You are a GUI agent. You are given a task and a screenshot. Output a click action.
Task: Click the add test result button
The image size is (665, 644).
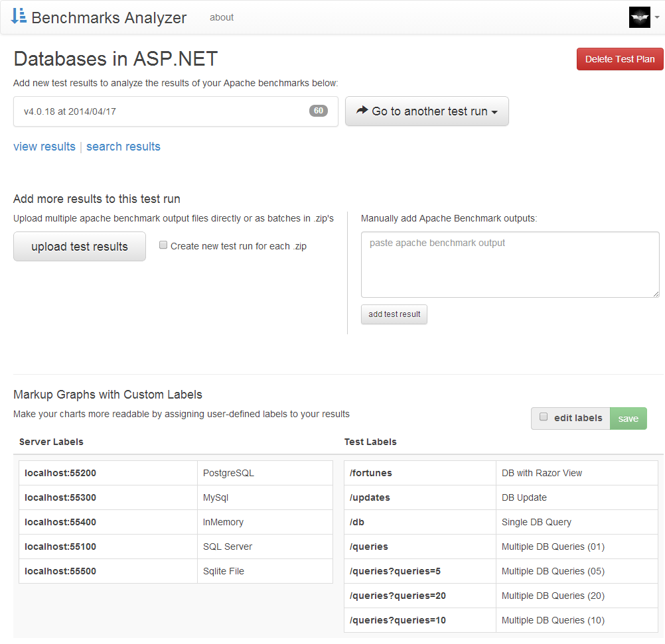click(x=394, y=314)
